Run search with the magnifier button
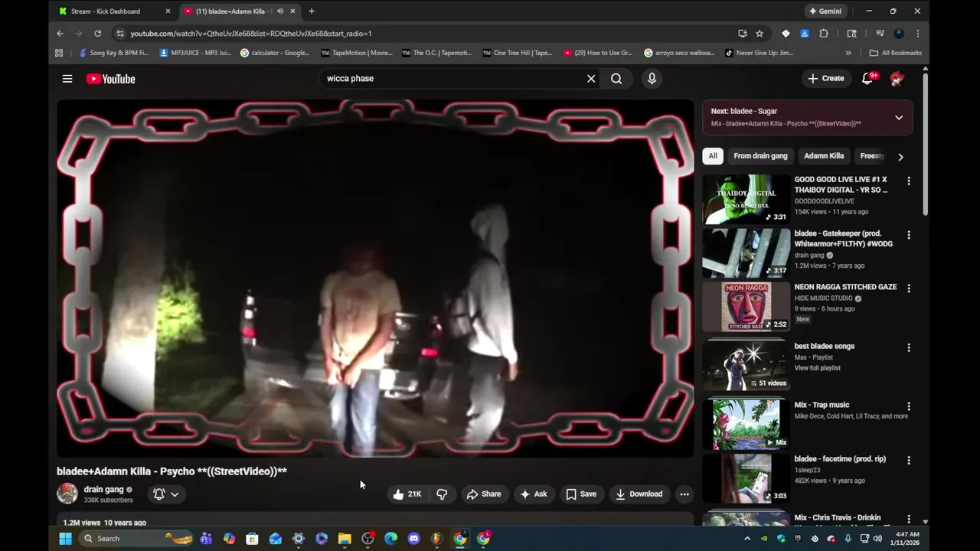The height and width of the screenshot is (551, 980). pos(616,78)
